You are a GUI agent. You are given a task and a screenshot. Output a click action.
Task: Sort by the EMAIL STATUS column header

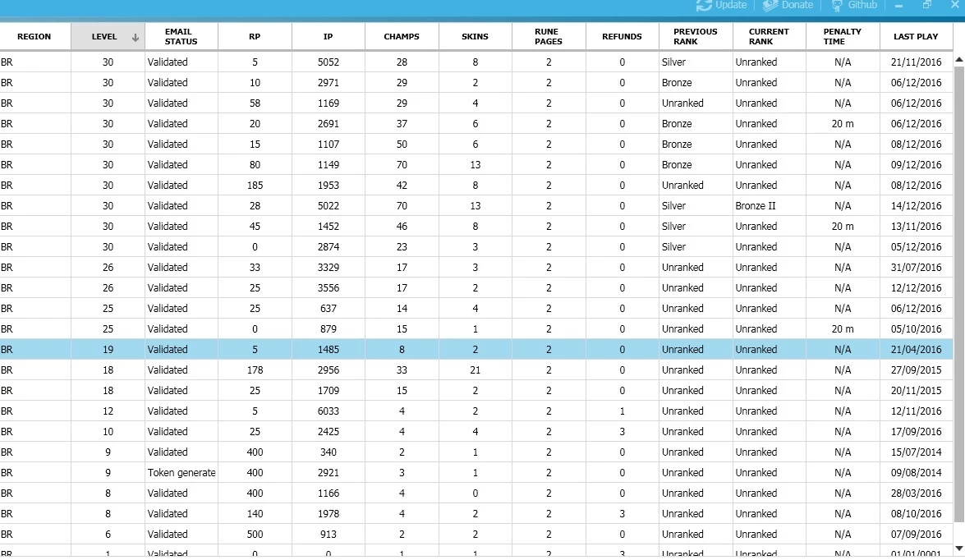181,37
